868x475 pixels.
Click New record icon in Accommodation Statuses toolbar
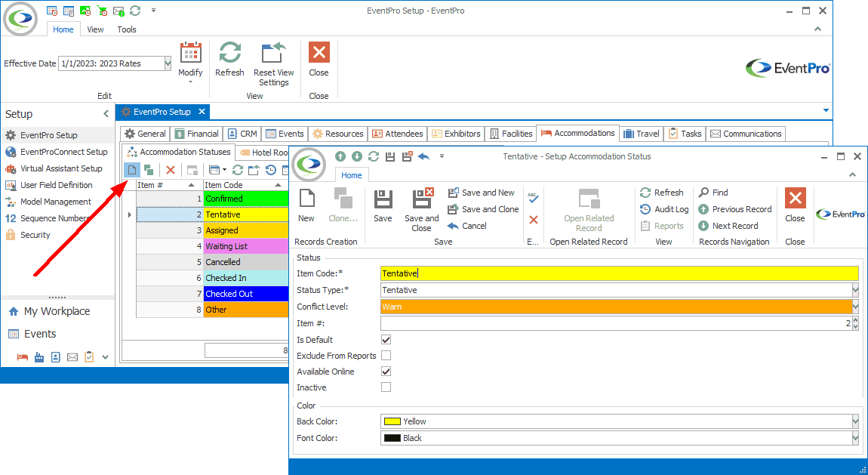(132, 170)
